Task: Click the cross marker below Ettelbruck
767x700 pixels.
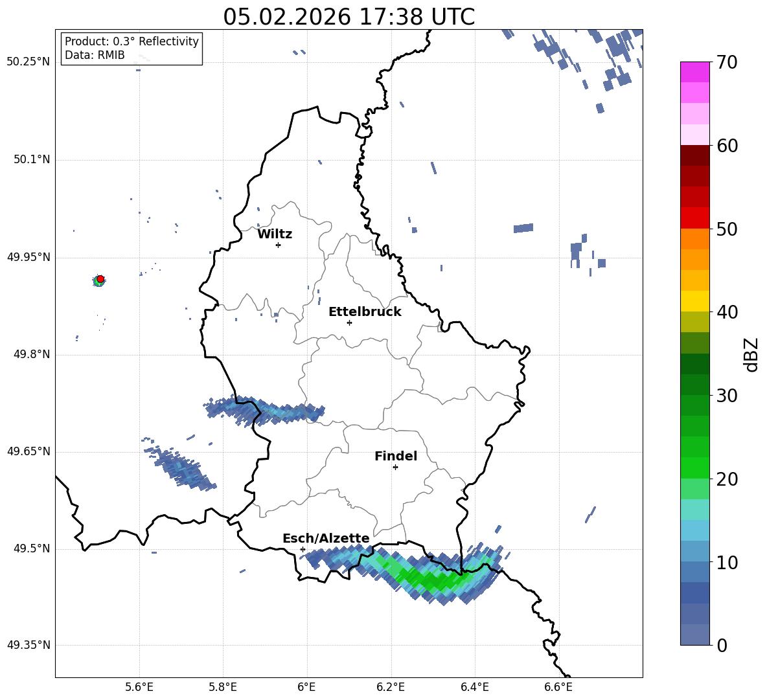Action: point(349,322)
